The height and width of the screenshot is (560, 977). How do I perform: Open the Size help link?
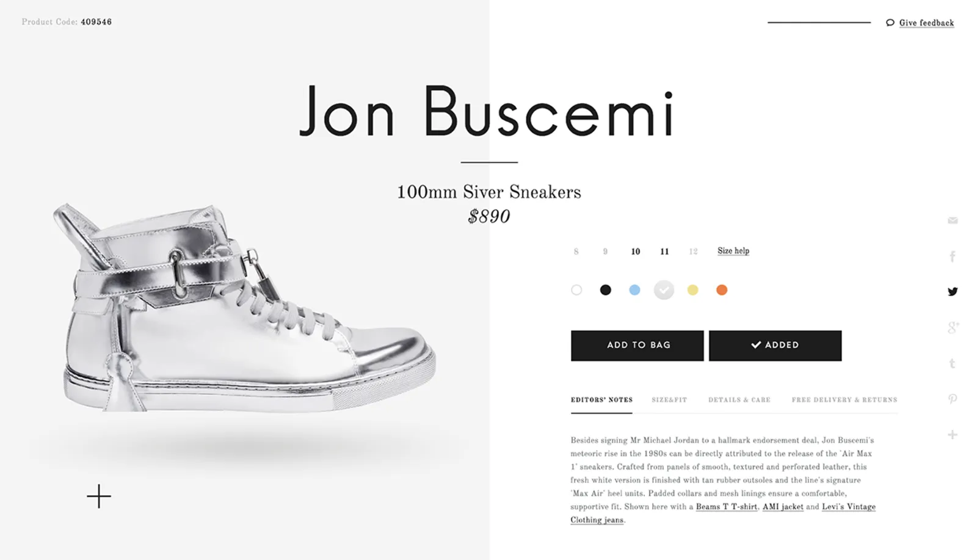733,251
